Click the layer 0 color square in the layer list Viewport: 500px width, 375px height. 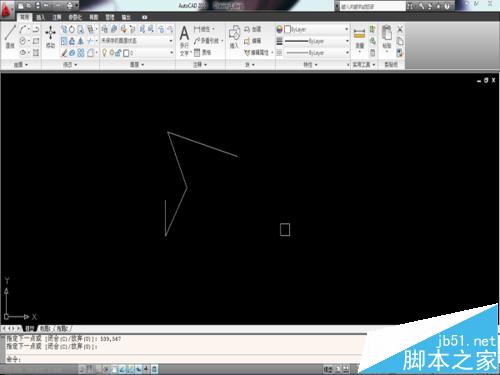point(126,53)
